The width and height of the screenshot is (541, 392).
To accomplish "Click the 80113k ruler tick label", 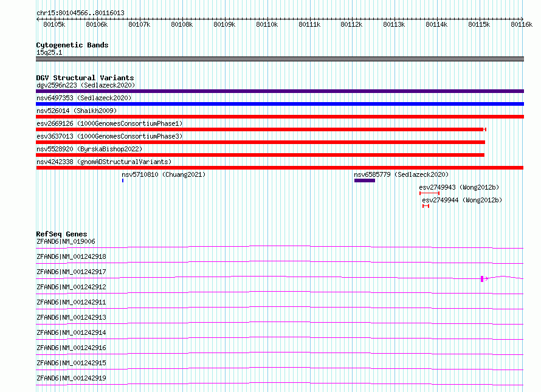I will (394, 24).
